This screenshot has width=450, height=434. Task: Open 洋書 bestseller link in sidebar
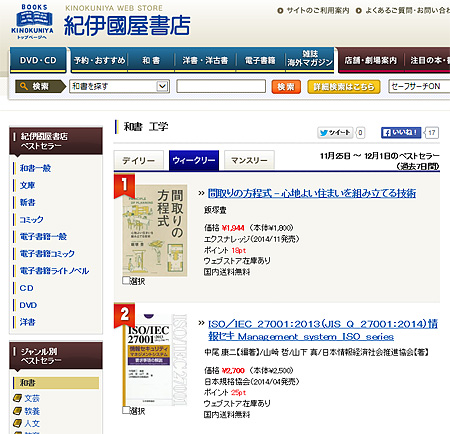(x=27, y=322)
